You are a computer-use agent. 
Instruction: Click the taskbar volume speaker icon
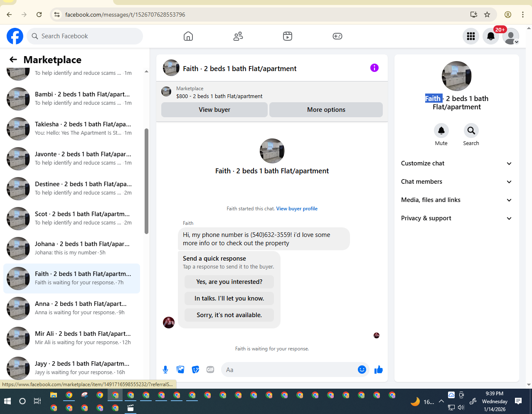461,408
